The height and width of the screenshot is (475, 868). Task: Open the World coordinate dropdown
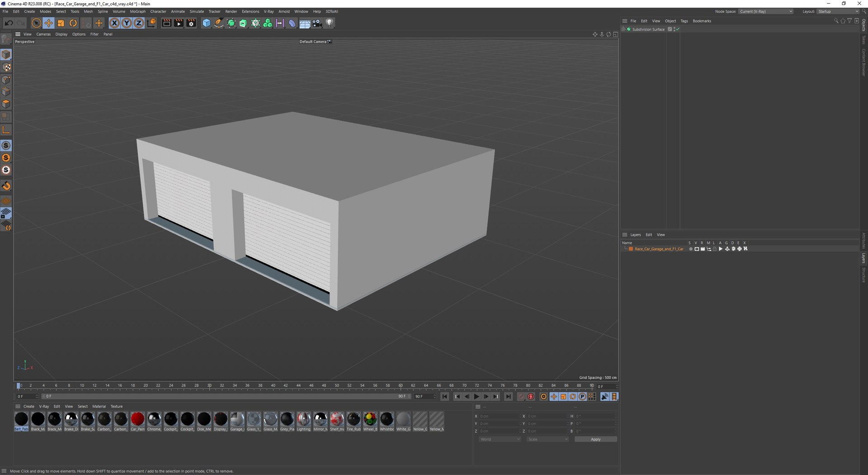(500, 439)
